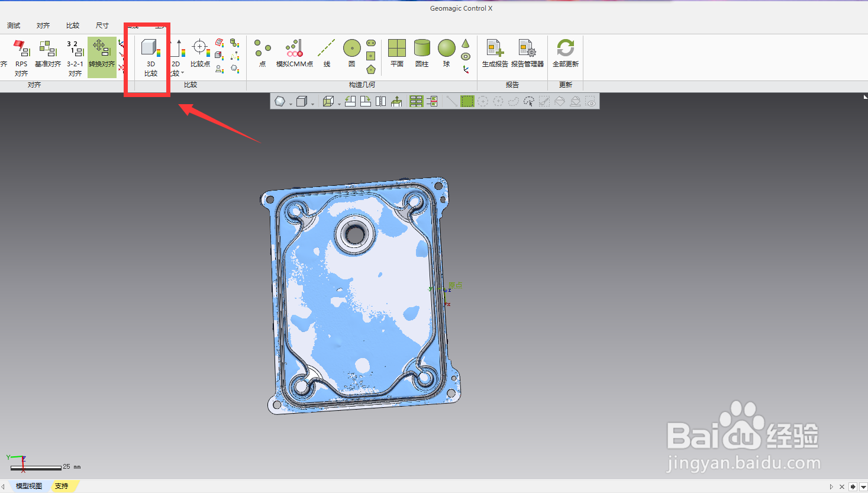Select the pentagon polygon geometry icon

tap(371, 69)
